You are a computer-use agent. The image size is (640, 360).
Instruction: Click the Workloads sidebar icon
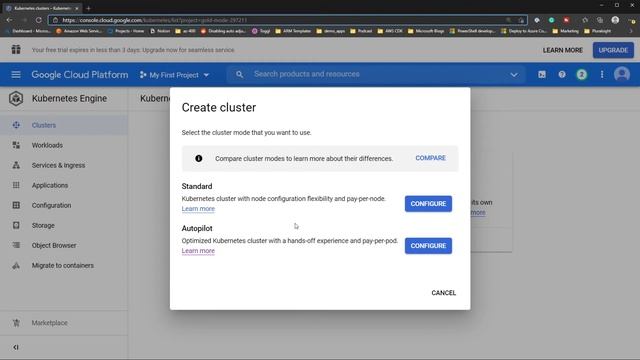(16, 145)
